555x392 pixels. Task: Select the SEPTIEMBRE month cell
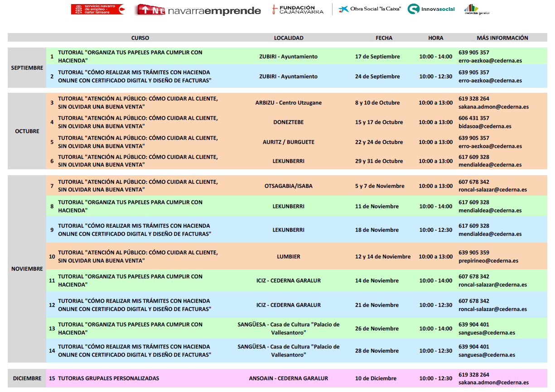click(27, 68)
